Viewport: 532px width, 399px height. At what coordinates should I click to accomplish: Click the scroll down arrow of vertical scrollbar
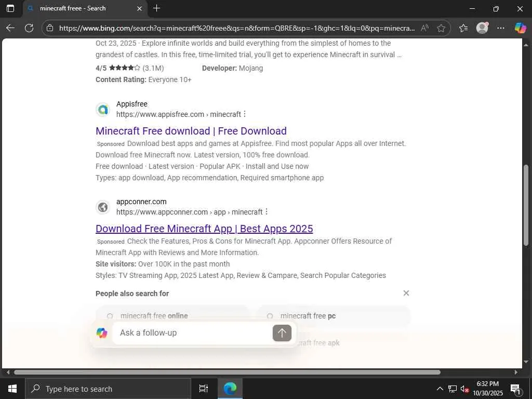pyautogui.click(x=526, y=362)
